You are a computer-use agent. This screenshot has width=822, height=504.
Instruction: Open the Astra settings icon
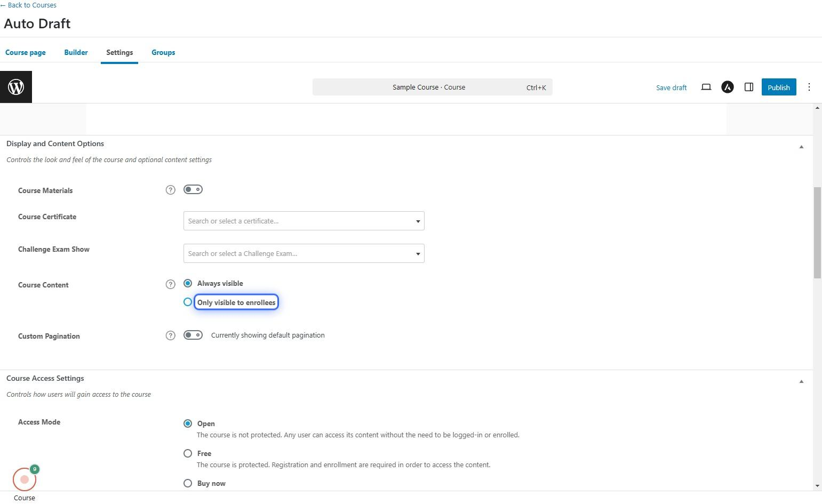click(727, 87)
